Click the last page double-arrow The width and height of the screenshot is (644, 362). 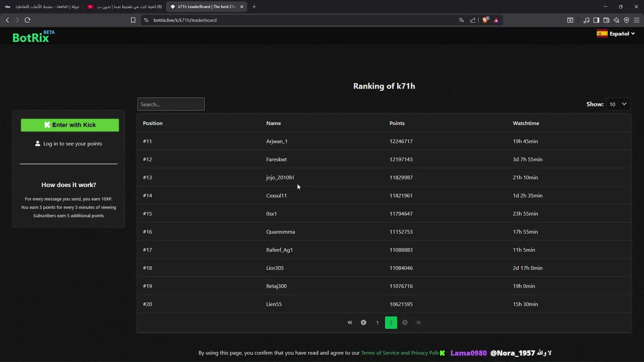tap(418, 323)
